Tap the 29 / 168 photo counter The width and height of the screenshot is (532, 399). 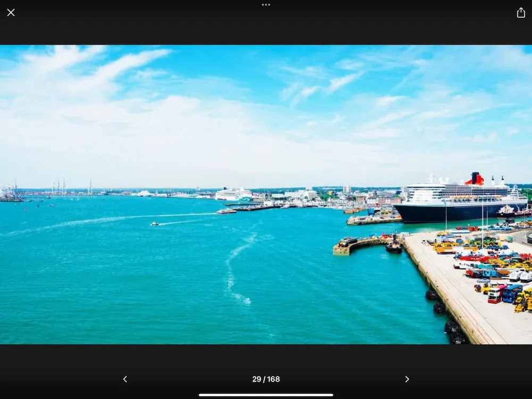pos(266,379)
